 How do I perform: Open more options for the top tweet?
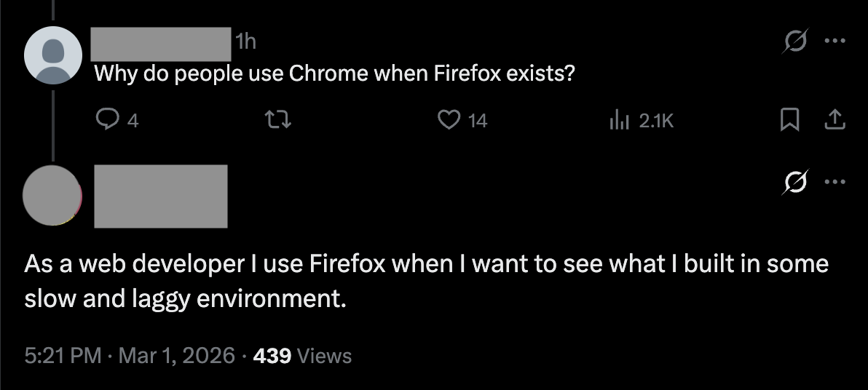click(x=835, y=43)
